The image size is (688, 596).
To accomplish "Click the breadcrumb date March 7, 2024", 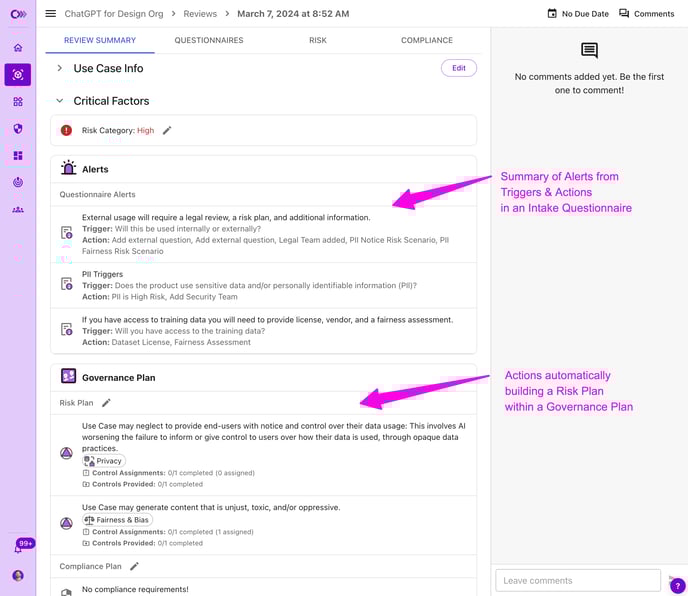I will 293,14.
